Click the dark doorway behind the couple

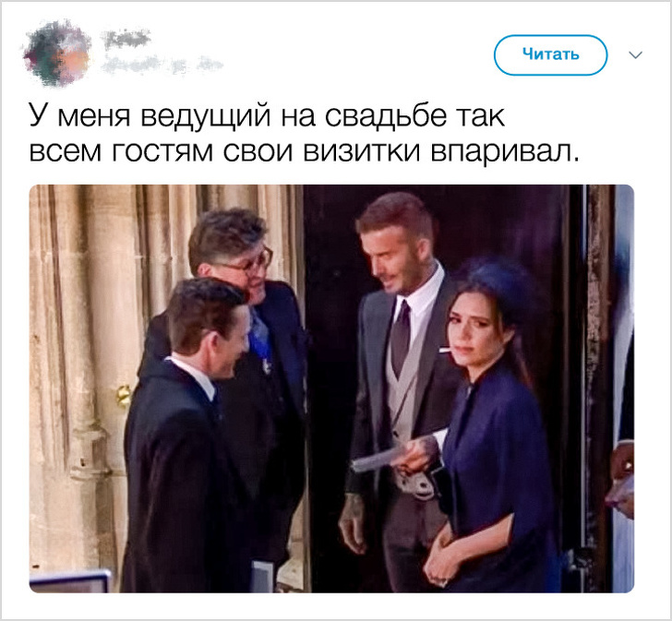332,342
